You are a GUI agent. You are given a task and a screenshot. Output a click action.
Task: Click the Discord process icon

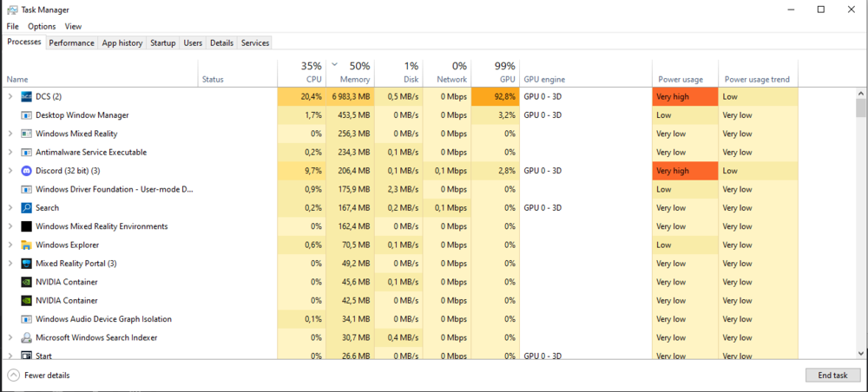click(26, 171)
